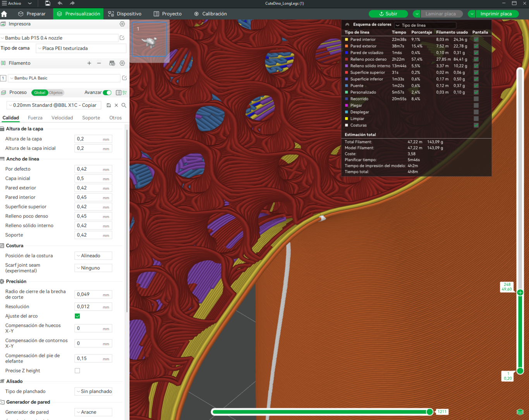Image resolution: width=529 pixels, height=420 pixels.
Task: Select plate 1 thumbnail
Action: point(149,39)
